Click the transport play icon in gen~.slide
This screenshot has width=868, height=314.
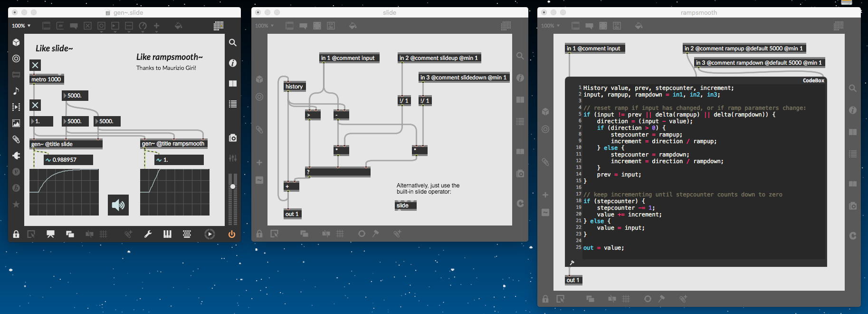click(210, 234)
